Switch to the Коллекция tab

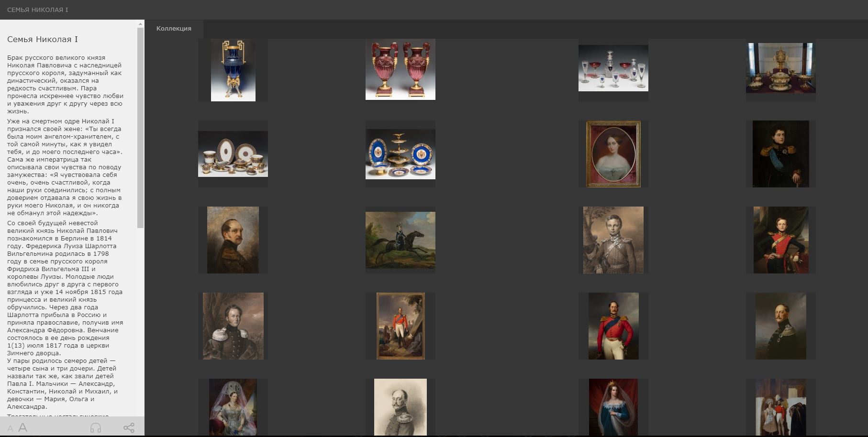(174, 29)
